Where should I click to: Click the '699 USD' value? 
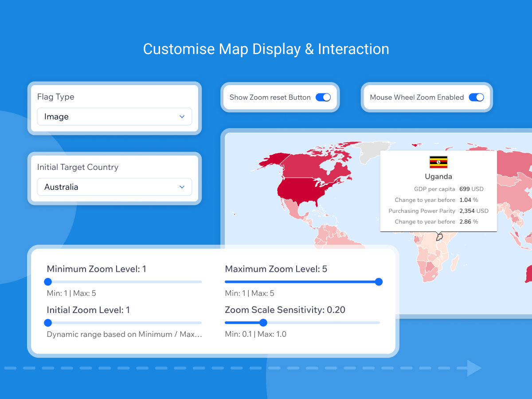click(x=471, y=189)
